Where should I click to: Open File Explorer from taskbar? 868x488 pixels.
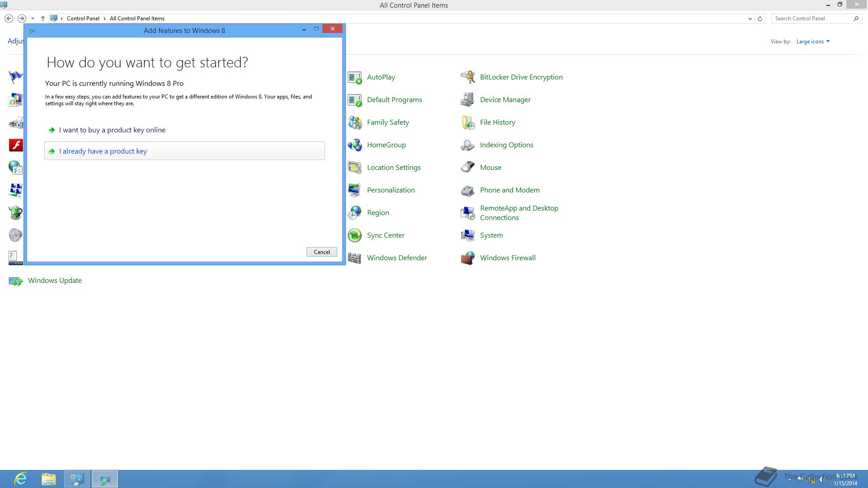point(49,479)
